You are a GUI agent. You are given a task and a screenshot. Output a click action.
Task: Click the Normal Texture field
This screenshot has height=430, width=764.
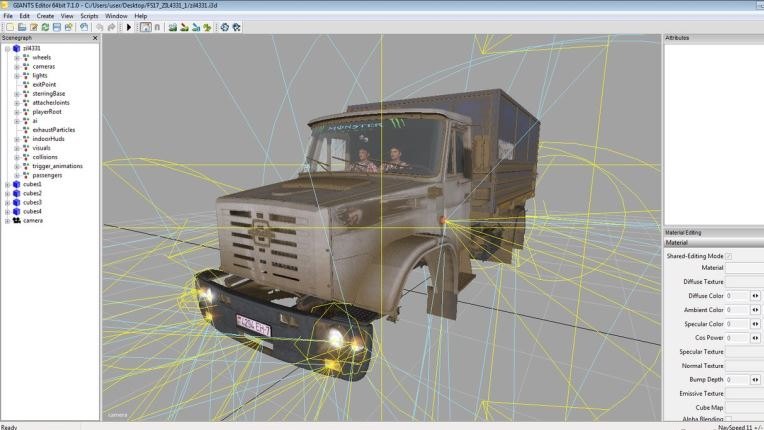pos(744,366)
